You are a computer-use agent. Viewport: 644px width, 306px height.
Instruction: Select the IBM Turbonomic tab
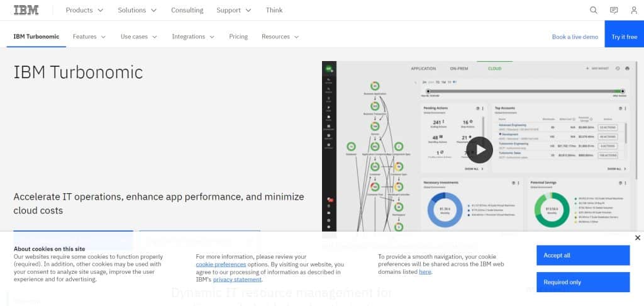(36, 37)
